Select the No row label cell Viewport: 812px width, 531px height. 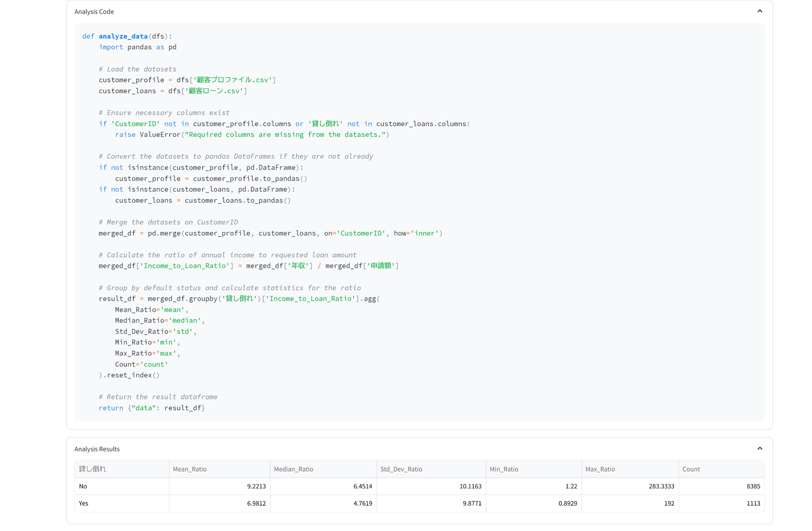83,486
